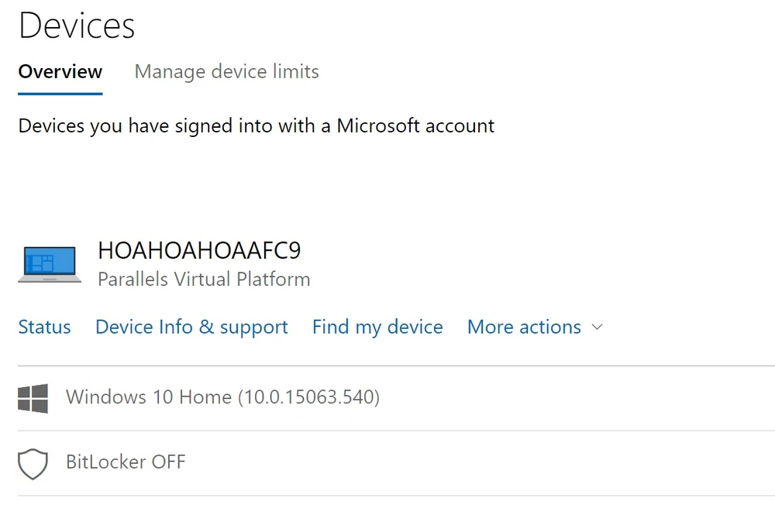Click the build number 10.0.15063.540

(x=308, y=397)
